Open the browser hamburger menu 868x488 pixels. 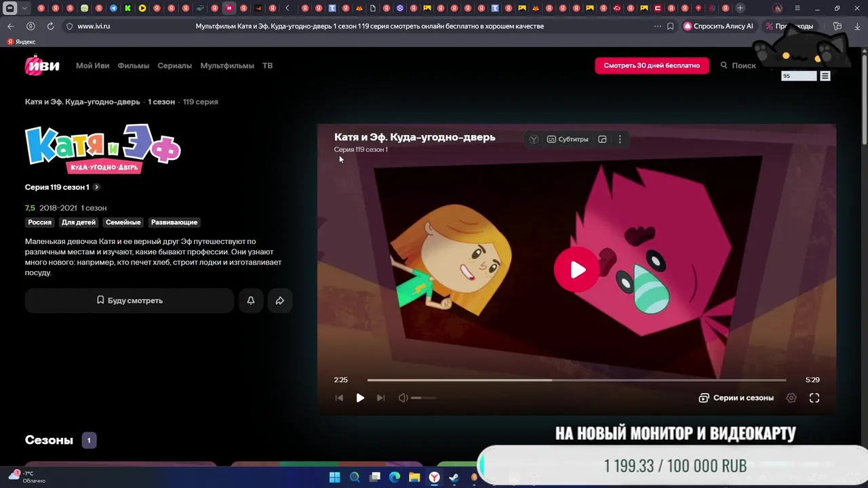click(797, 8)
